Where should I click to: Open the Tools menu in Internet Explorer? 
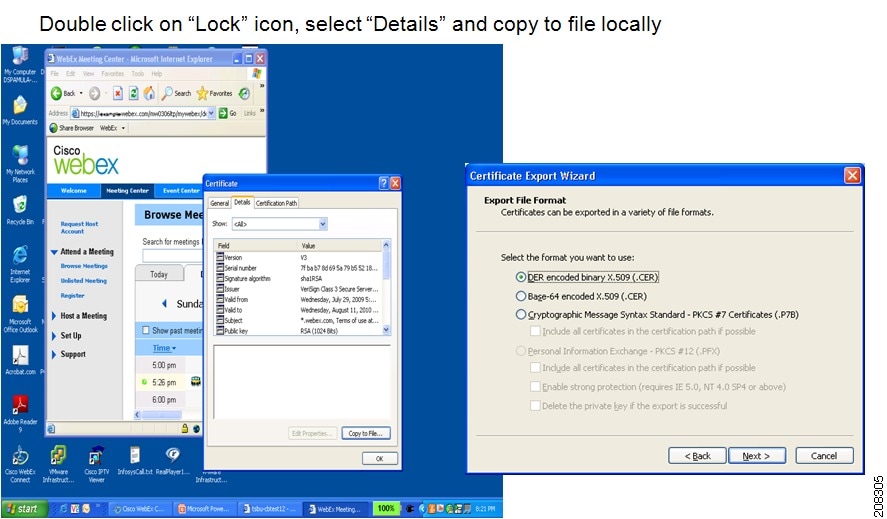pos(137,74)
